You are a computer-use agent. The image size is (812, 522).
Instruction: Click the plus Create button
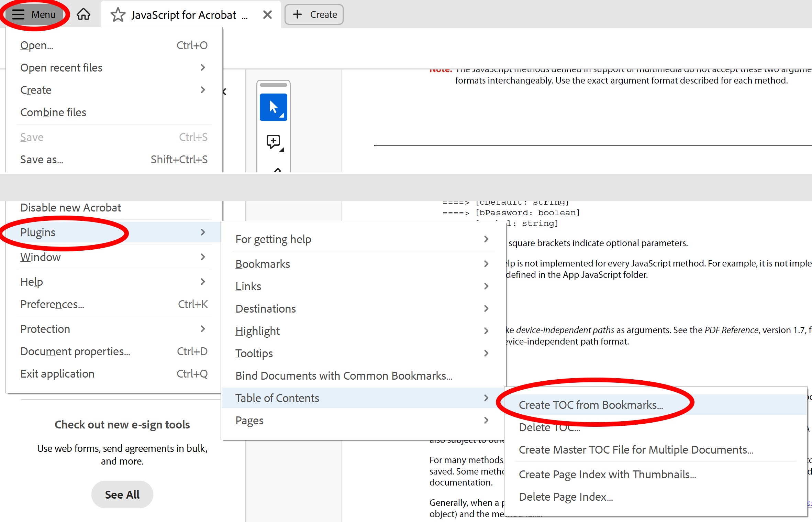(314, 14)
